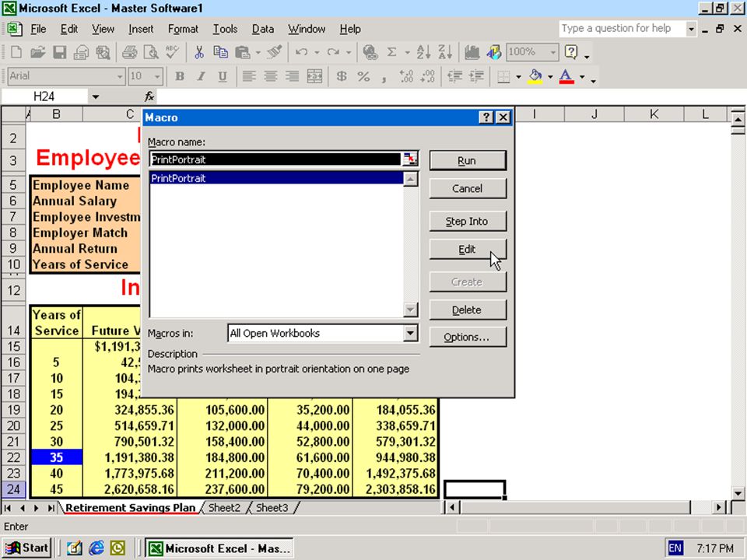Open Print Preview from the toolbar

[x=151, y=52]
